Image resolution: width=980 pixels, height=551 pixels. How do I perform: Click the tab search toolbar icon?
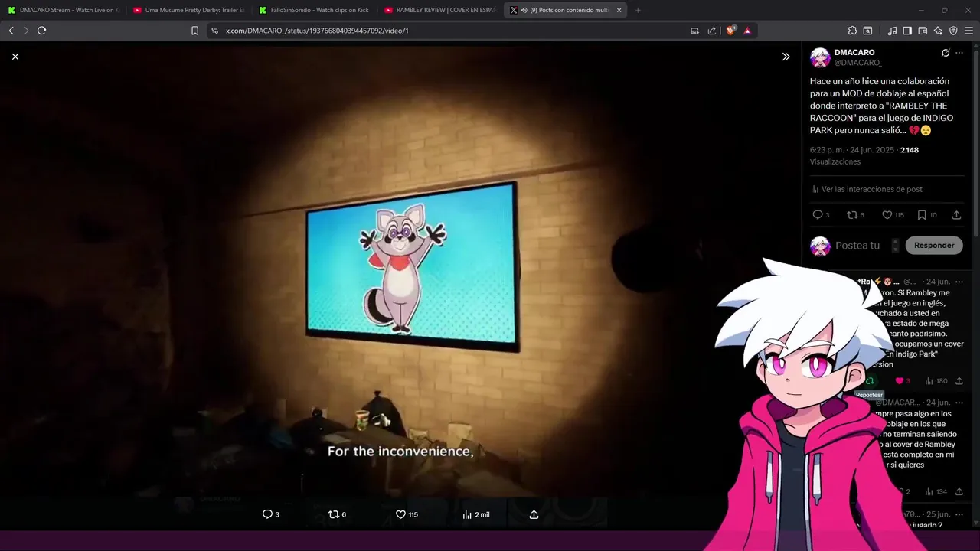867,31
